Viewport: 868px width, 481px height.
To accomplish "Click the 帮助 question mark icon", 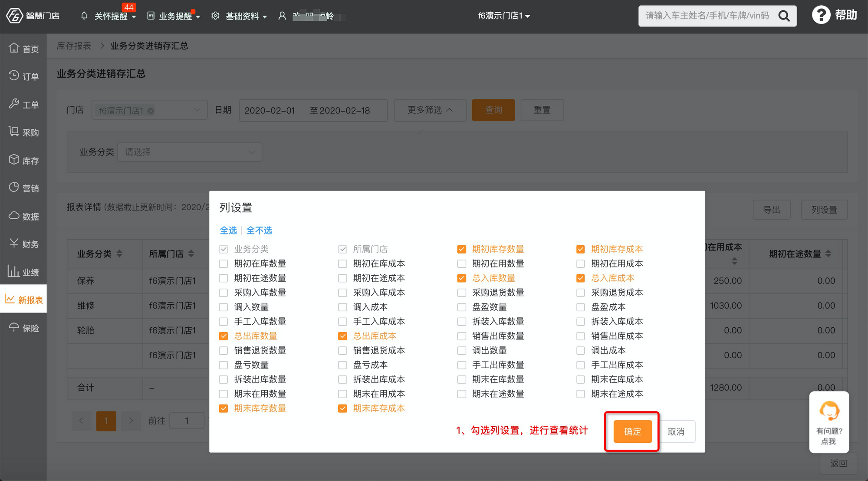I will click(x=821, y=15).
